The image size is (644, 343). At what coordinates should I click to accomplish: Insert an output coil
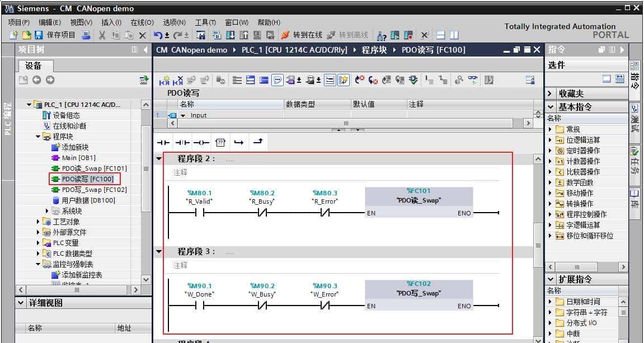tap(201, 142)
